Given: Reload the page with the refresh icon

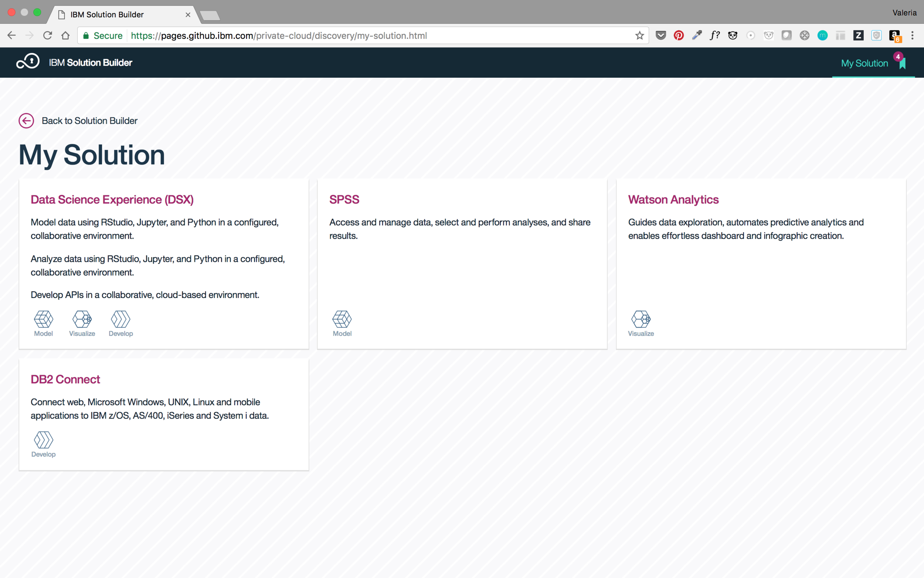Looking at the screenshot, I should pos(47,36).
